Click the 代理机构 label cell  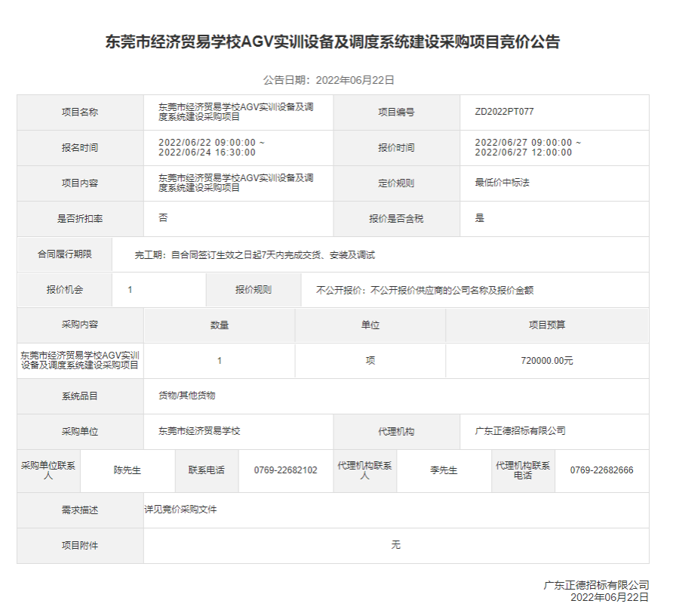point(396,432)
